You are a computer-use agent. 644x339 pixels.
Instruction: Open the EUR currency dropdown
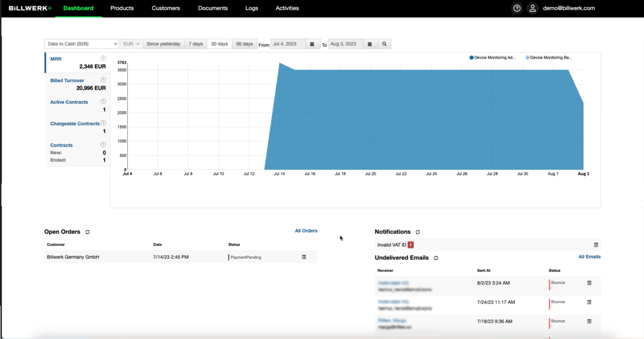pyautogui.click(x=130, y=44)
